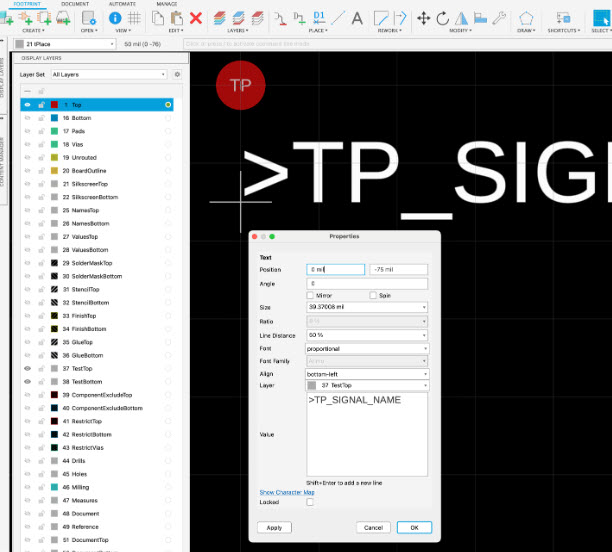Open the Automate tab
The height and width of the screenshot is (552, 612).
click(x=122, y=4)
